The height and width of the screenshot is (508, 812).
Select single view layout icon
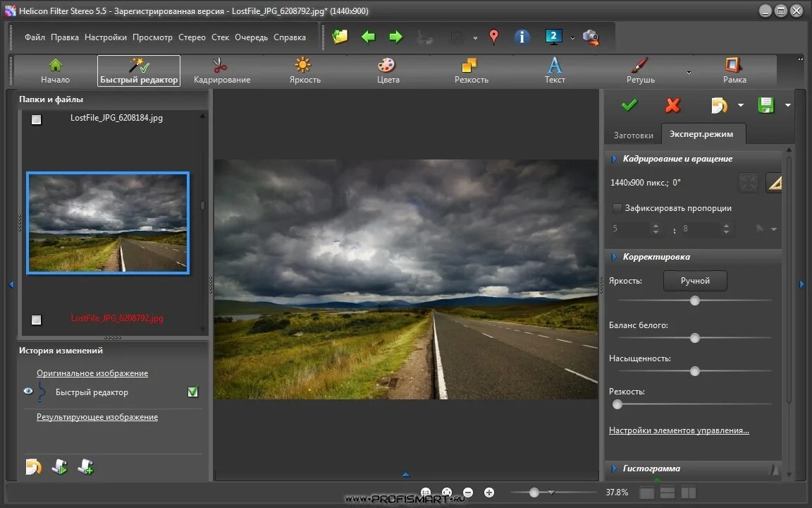pos(647,492)
